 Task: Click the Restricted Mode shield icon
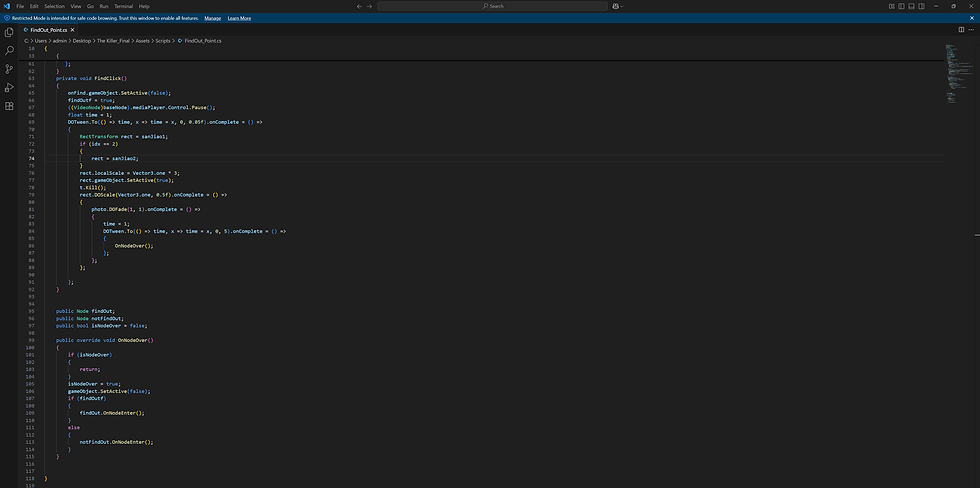pos(7,18)
